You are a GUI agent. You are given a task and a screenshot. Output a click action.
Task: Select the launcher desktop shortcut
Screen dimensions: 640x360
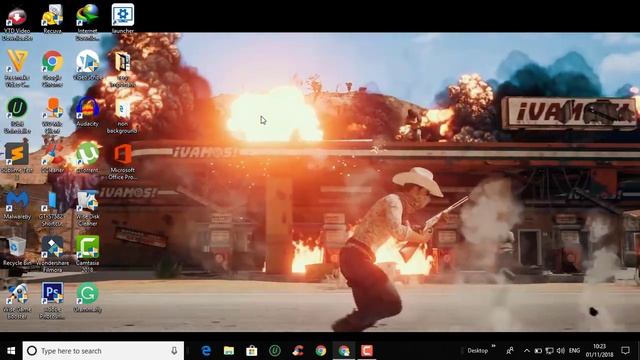point(123,19)
